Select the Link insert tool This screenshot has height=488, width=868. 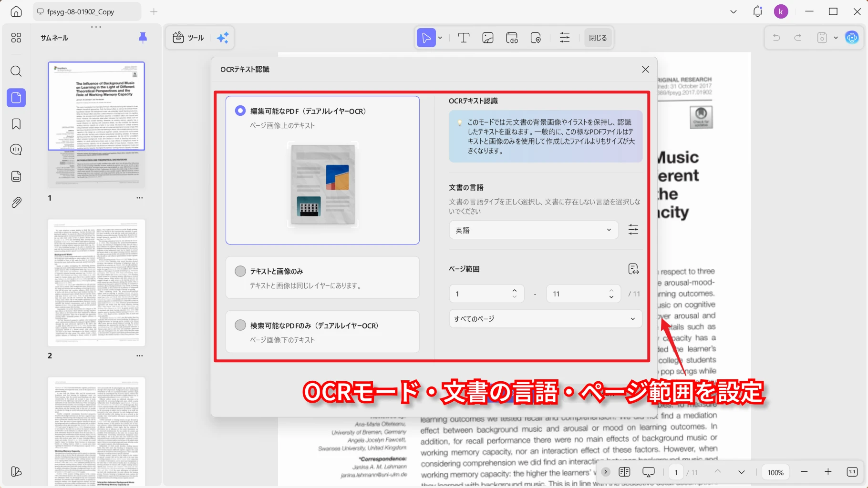pos(512,38)
